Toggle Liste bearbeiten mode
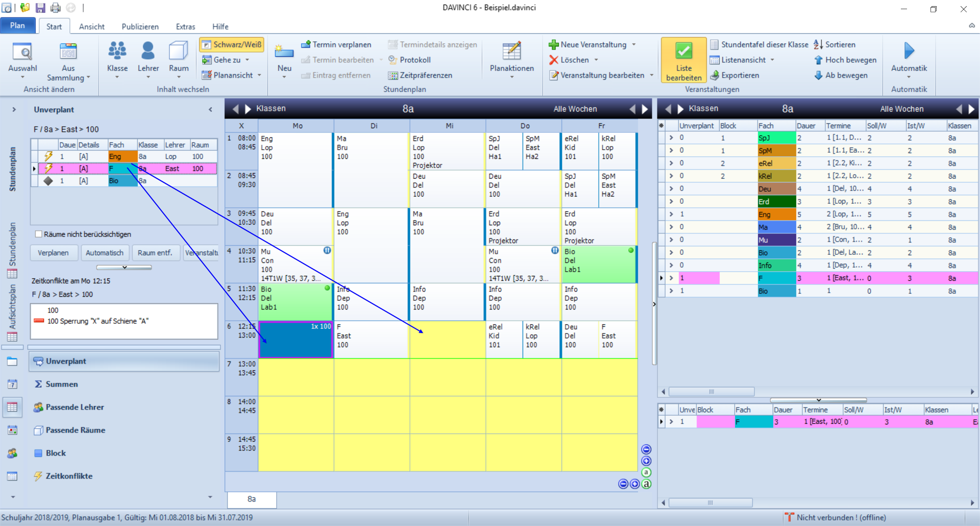 684,60
